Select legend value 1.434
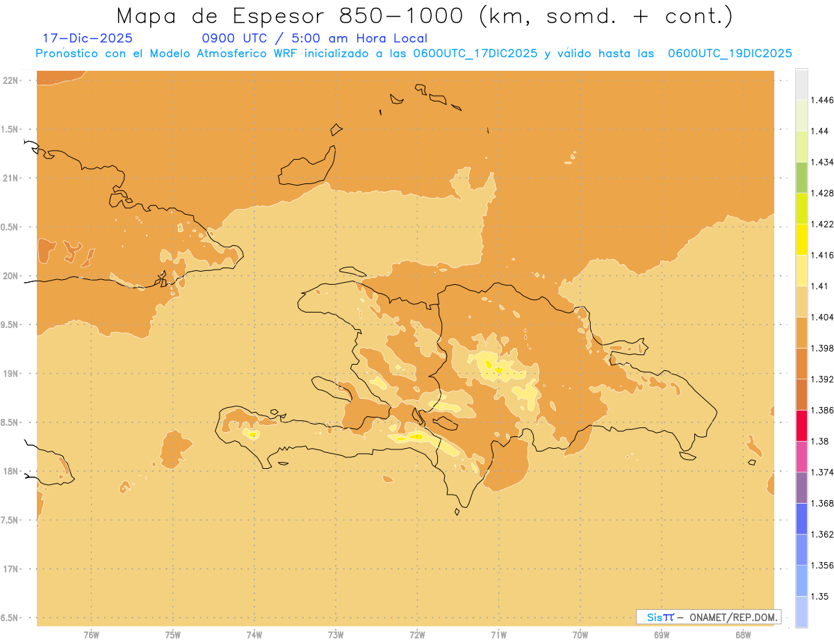834x644 pixels. pos(821,162)
